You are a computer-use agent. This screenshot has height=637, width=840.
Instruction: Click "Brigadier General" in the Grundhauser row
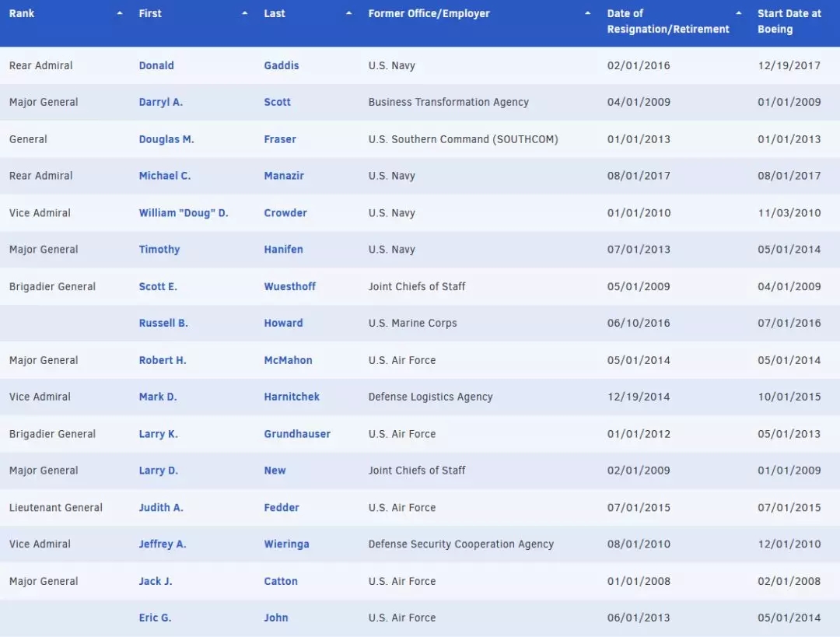(x=53, y=434)
